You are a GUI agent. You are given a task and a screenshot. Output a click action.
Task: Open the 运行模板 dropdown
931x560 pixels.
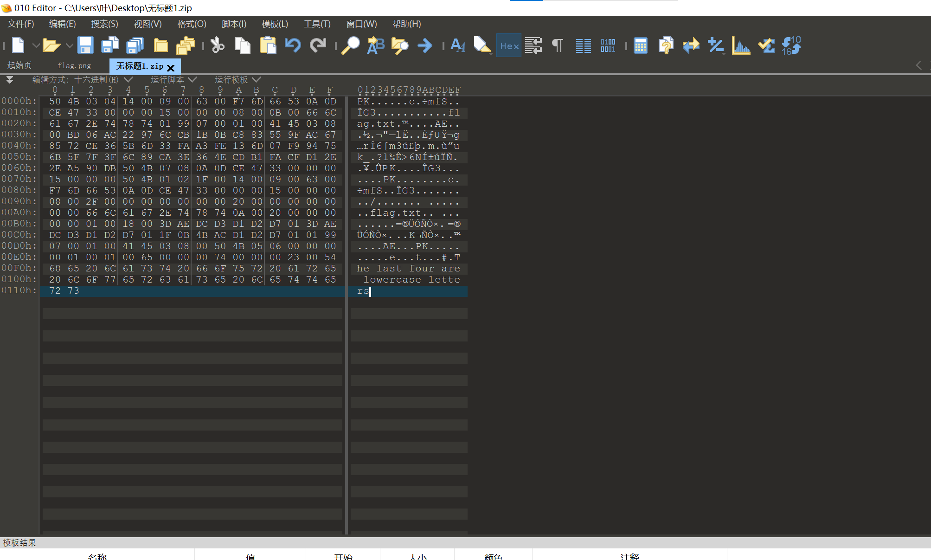coord(257,80)
